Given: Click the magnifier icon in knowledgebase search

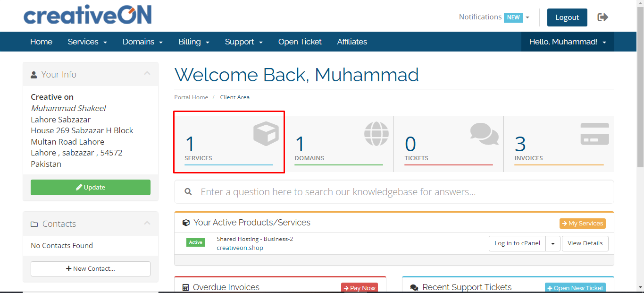Looking at the screenshot, I should coord(188,192).
